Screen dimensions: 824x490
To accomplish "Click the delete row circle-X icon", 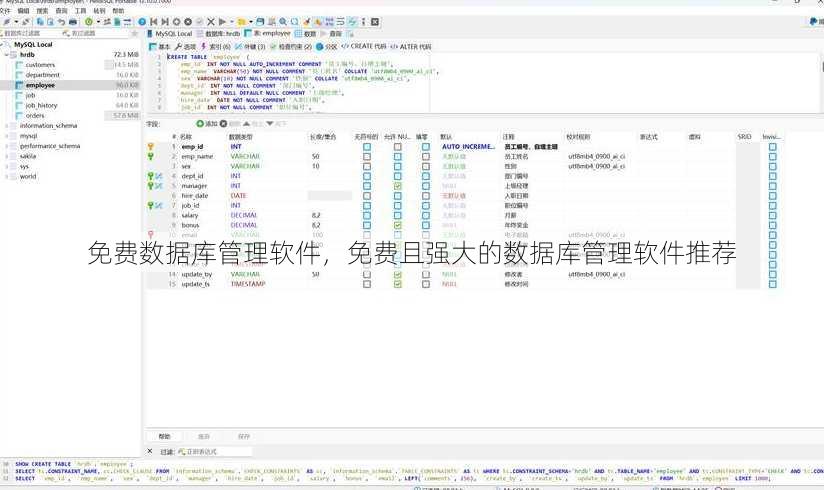I will tap(188, 22).
